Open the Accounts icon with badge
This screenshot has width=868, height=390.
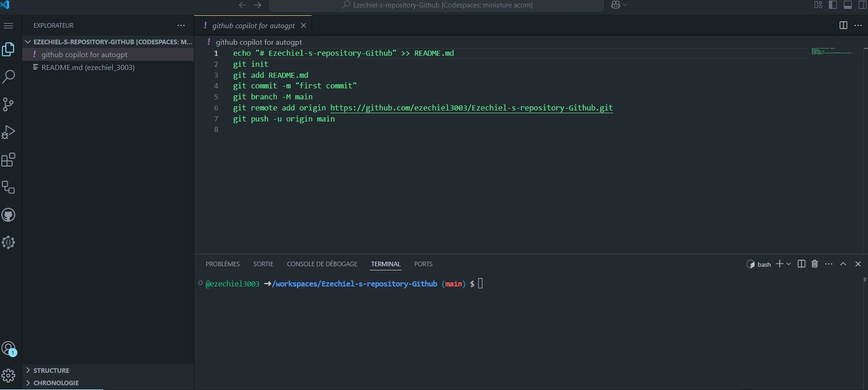8,348
